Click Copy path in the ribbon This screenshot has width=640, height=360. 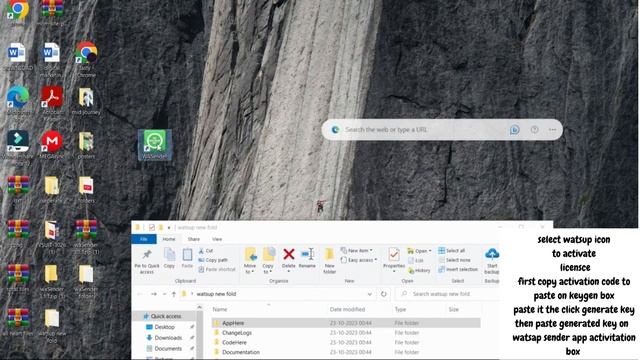[213, 260]
